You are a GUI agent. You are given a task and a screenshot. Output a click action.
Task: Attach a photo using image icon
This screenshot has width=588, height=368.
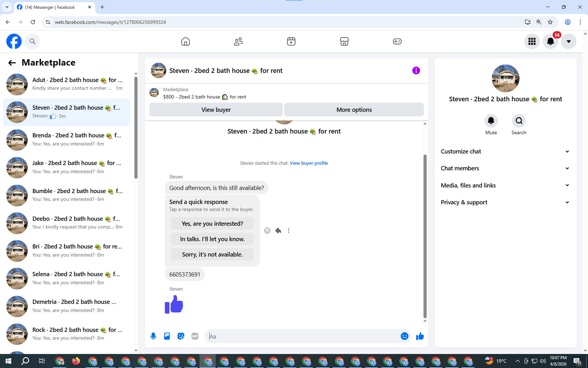point(167,336)
